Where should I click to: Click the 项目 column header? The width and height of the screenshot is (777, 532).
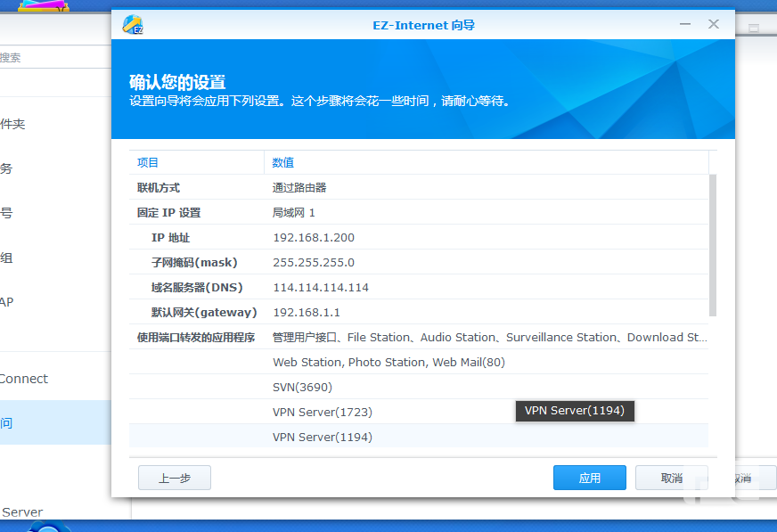pyautogui.click(x=197, y=162)
